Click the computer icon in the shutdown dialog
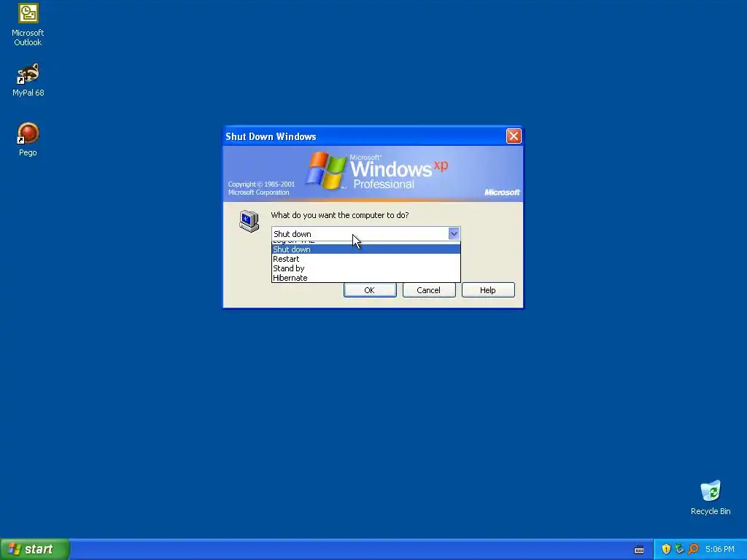 [x=249, y=221]
